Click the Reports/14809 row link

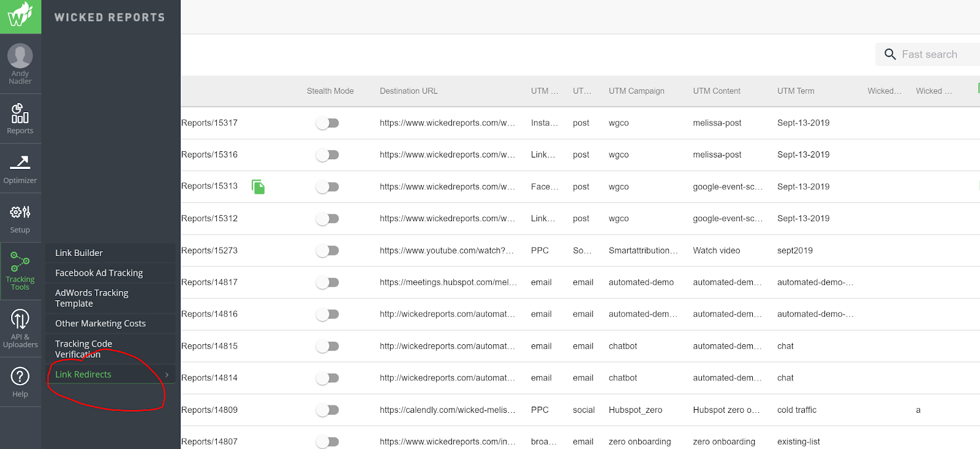[x=209, y=410]
